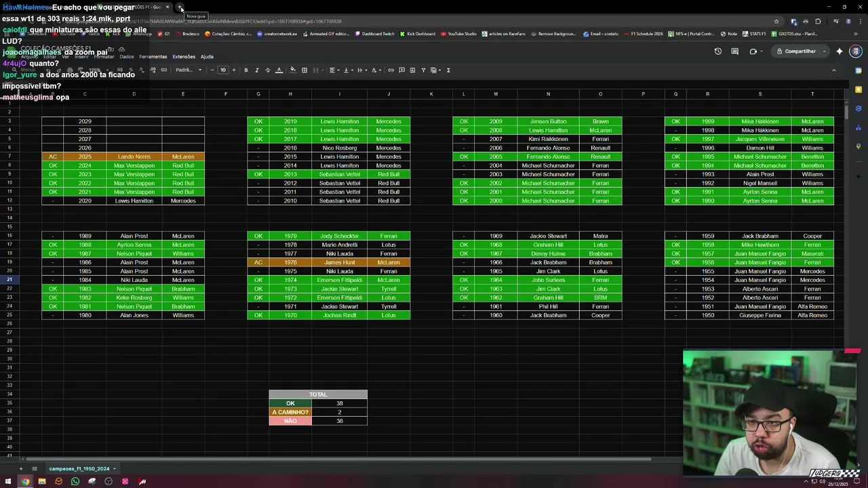Open Dashboard Twitch bookmark

coord(374,33)
